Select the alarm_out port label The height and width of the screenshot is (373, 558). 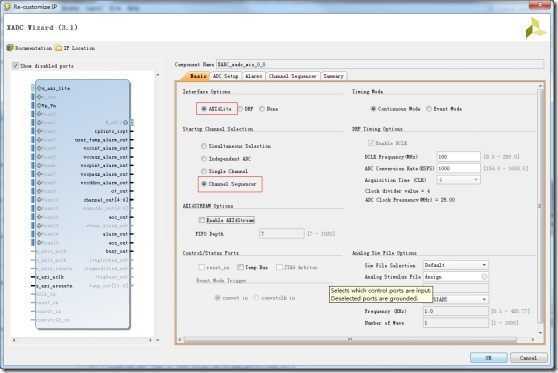(115, 234)
